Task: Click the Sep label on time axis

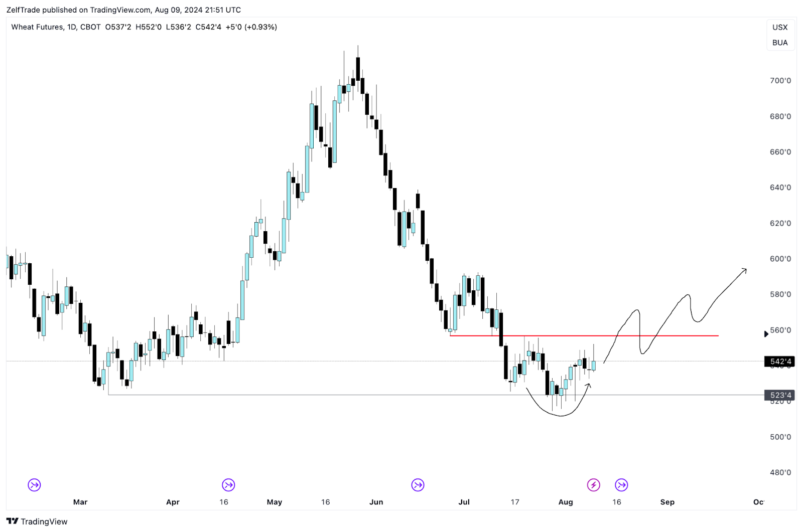Action: click(x=667, y=502)
